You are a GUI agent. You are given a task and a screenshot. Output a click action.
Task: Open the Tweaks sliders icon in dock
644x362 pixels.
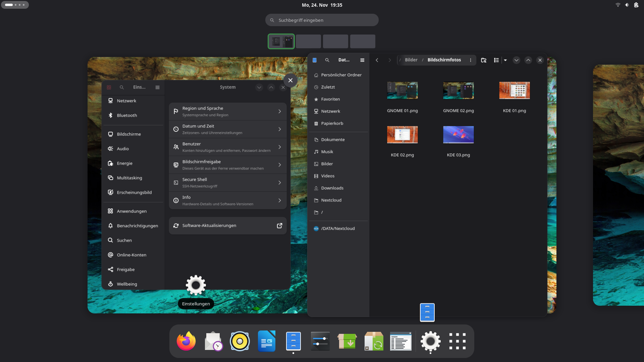click(320, 341)
